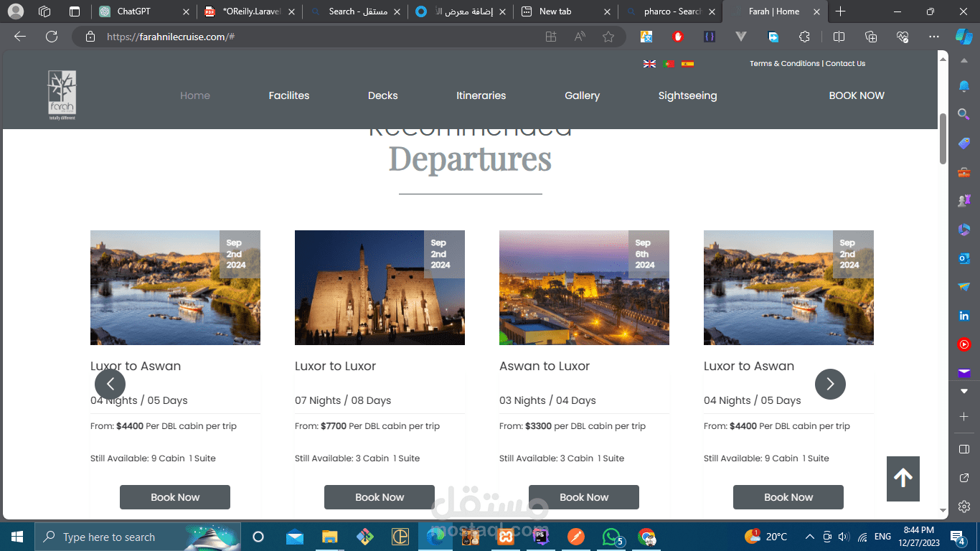This screenshot has width=980, height=551.
Task: Switch site language to Portuguese flag
Action: 669,63
